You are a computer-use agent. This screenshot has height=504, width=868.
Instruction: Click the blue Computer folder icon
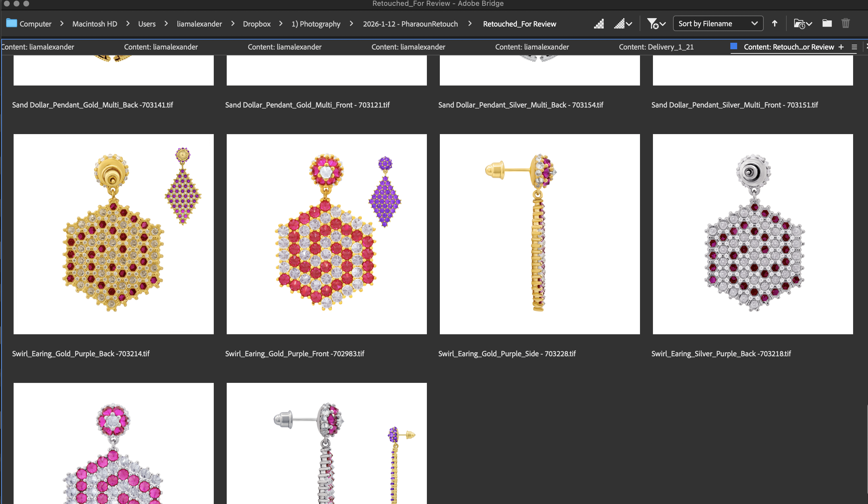coord(11,23)
